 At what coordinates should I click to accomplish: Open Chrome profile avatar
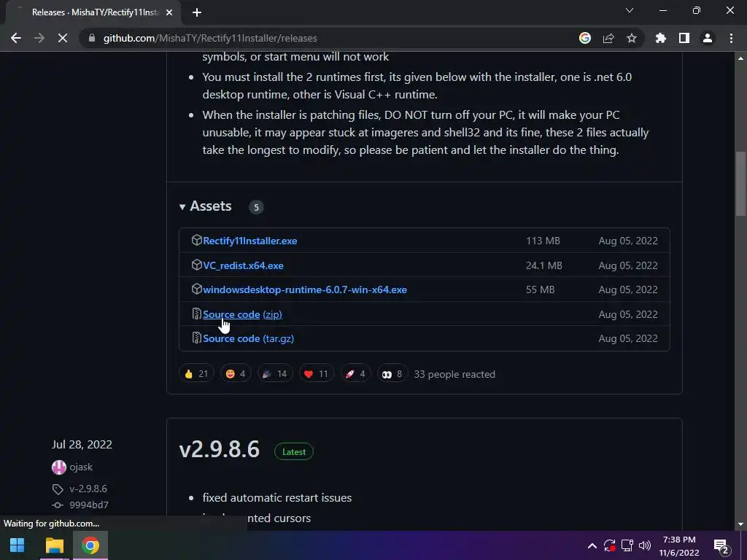click(x=708, y=38)
